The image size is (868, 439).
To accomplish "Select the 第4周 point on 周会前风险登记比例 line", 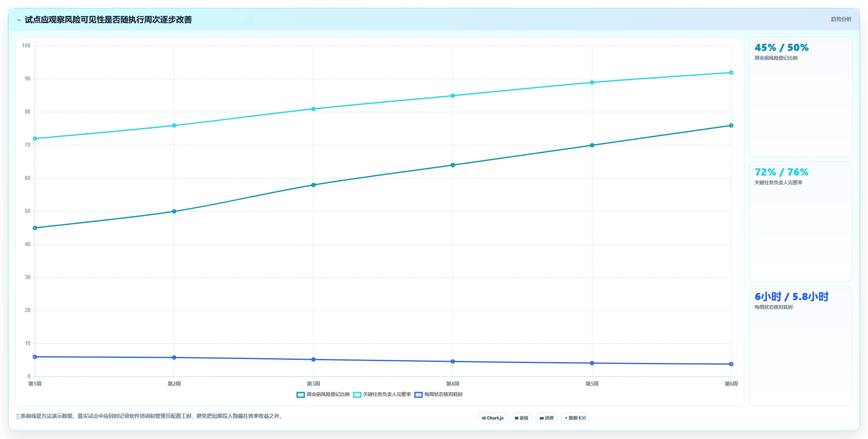I will click(453, 165).
